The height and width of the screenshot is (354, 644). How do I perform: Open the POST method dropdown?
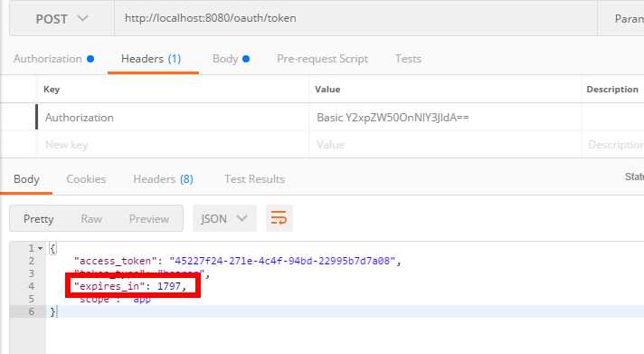point(62,19)
